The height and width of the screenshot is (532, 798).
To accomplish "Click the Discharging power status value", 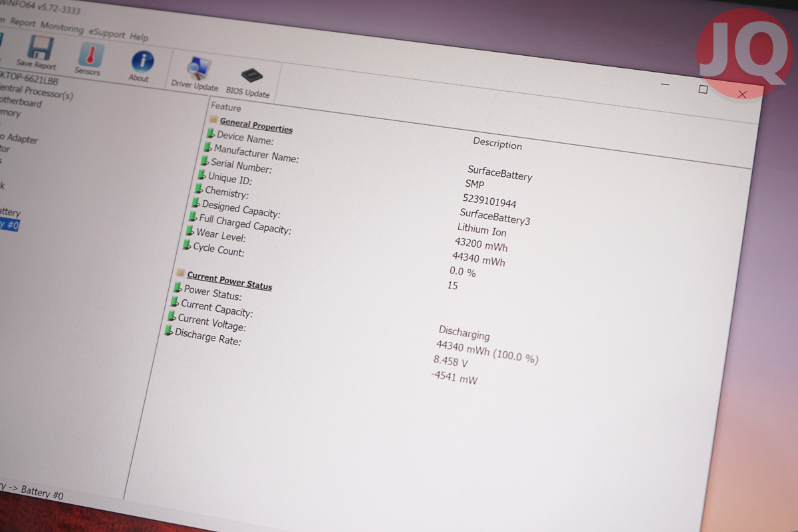I will click(x=464, y=333).
